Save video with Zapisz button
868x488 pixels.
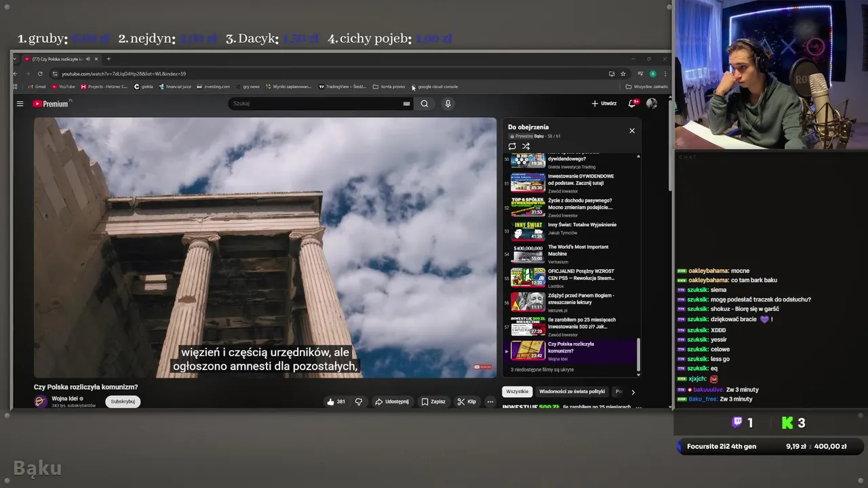433,402
